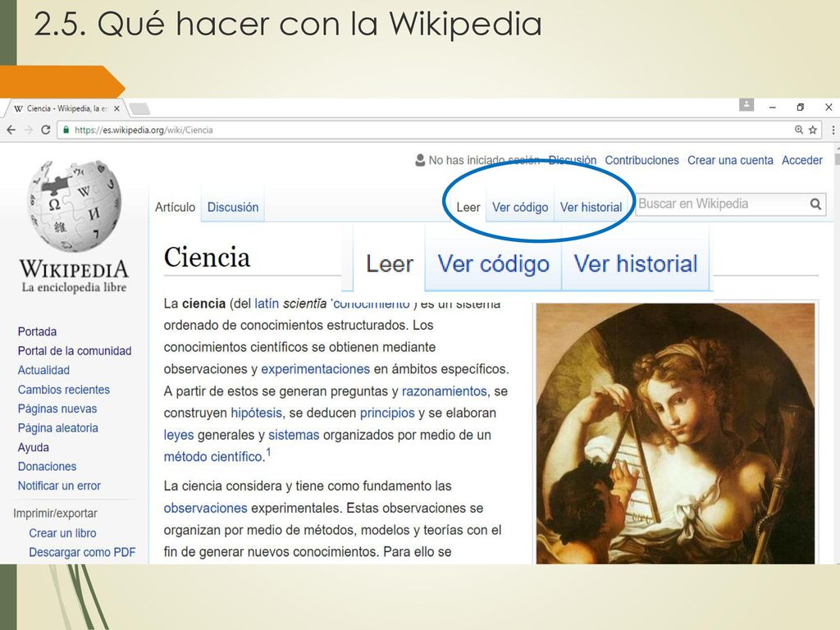Viewport: 840px width, 630px height.
Task: Click the page vertical scrollbar
Action: coord(837,354)
